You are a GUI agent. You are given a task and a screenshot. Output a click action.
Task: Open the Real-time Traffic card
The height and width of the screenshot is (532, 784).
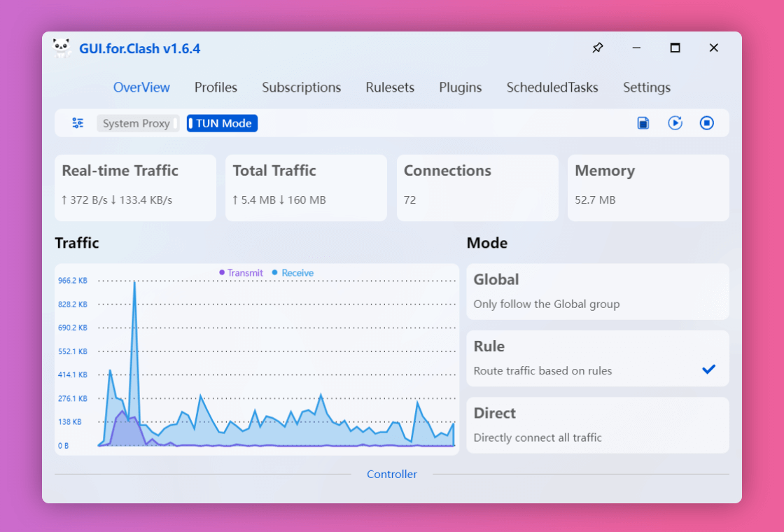[136, 188]
